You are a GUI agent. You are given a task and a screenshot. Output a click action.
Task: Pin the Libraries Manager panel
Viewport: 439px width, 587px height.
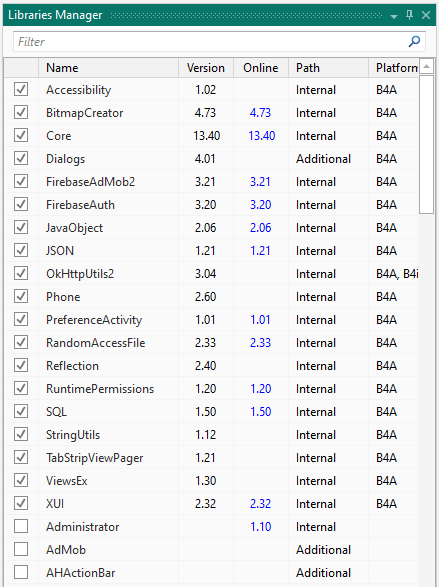pos(409,15)
